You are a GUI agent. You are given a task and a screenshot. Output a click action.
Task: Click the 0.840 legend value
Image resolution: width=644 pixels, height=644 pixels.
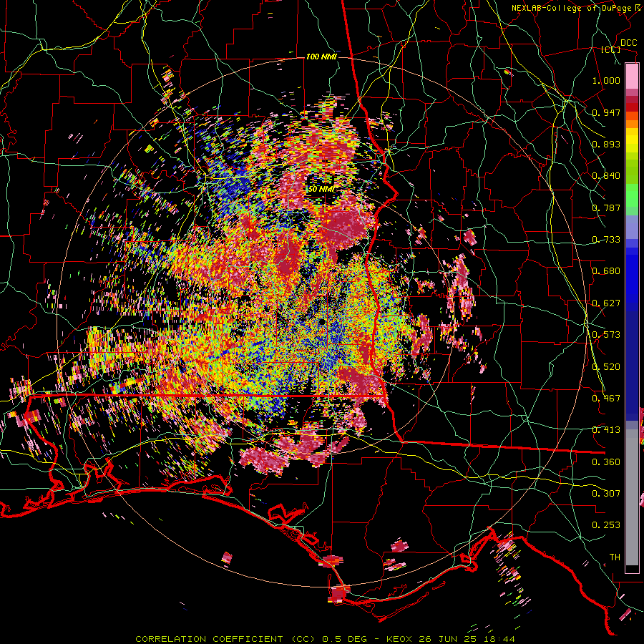pos(606,176)
